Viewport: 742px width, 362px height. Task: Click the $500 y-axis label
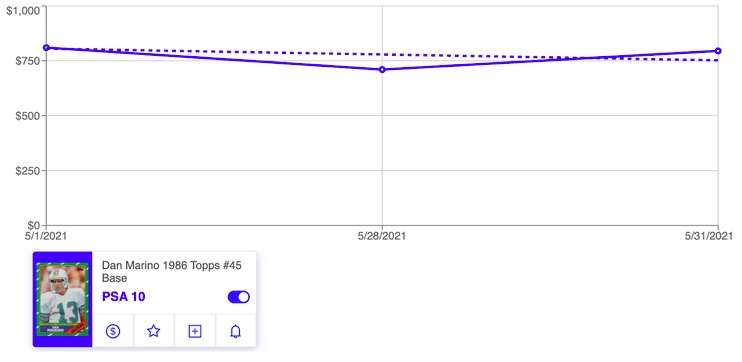click(26, 116)
